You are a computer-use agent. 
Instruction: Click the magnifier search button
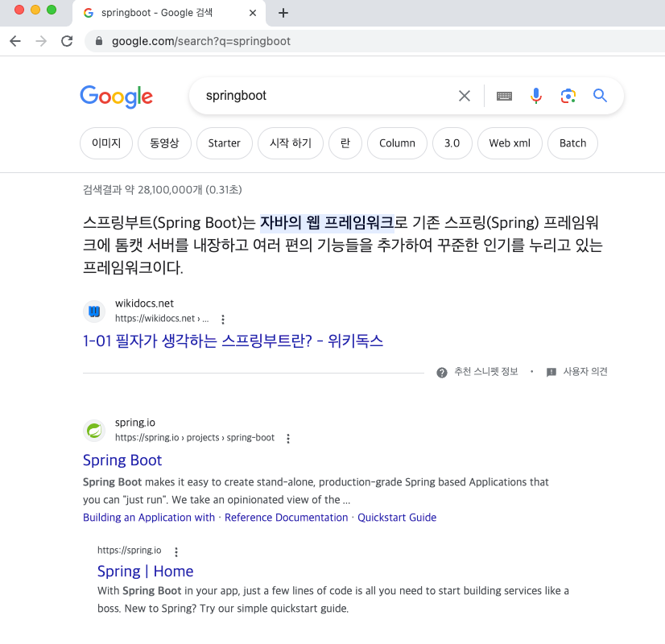[x=600, y=96]
